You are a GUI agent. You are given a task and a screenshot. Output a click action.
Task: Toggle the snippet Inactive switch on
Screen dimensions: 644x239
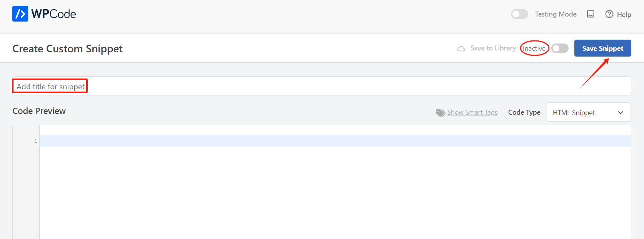pos(560,48)
